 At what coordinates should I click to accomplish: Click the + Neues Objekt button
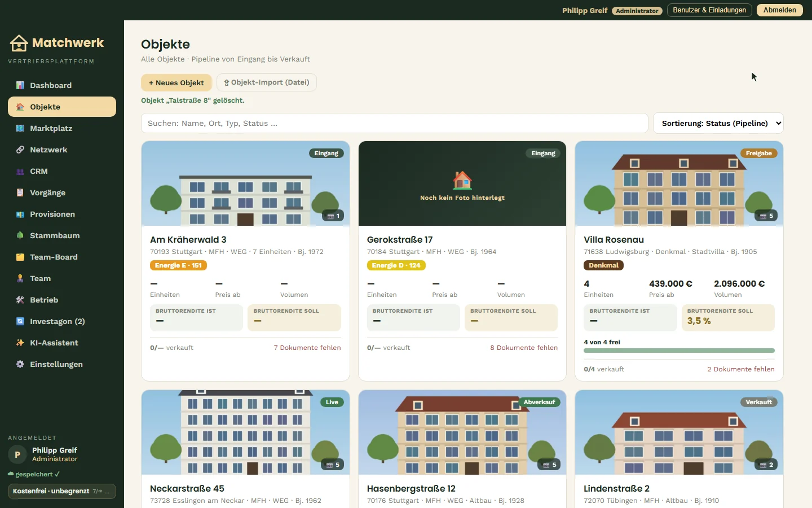[x=176, y=82]
